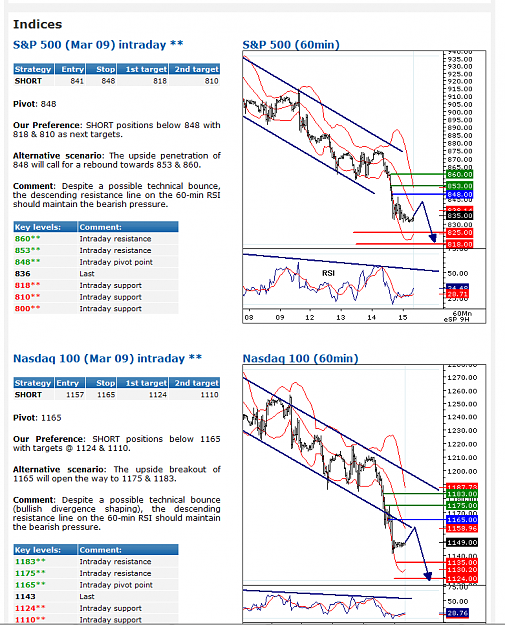The image size is (505, 625).
Task: Click 'Intraday resistance' in the 860 row
Action: coord(115,239)
